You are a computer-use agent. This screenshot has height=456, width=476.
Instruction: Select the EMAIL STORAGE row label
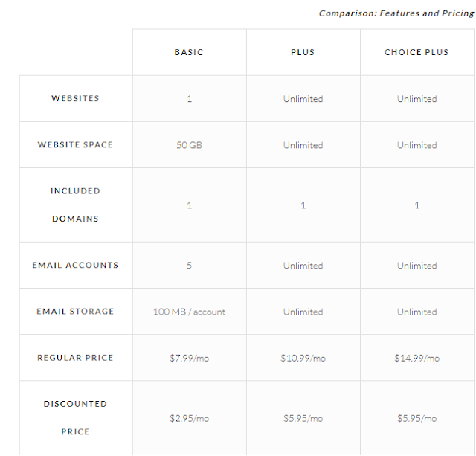(x=75, y=311)
